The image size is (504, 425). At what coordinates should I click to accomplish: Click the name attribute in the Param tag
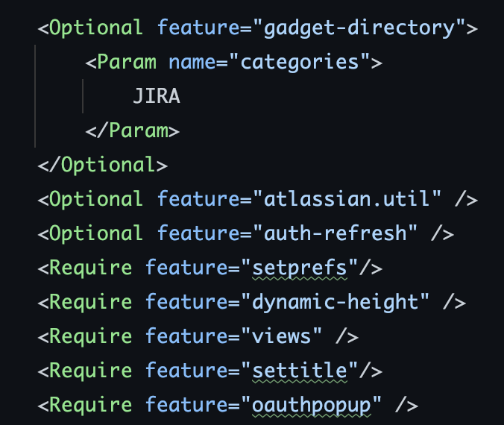coord(192,62)
